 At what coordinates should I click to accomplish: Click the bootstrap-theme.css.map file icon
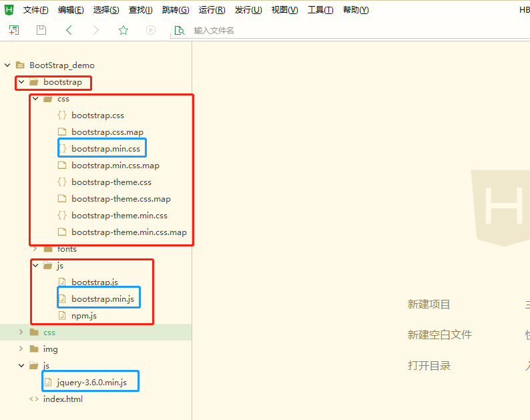(x=62, y=198)
